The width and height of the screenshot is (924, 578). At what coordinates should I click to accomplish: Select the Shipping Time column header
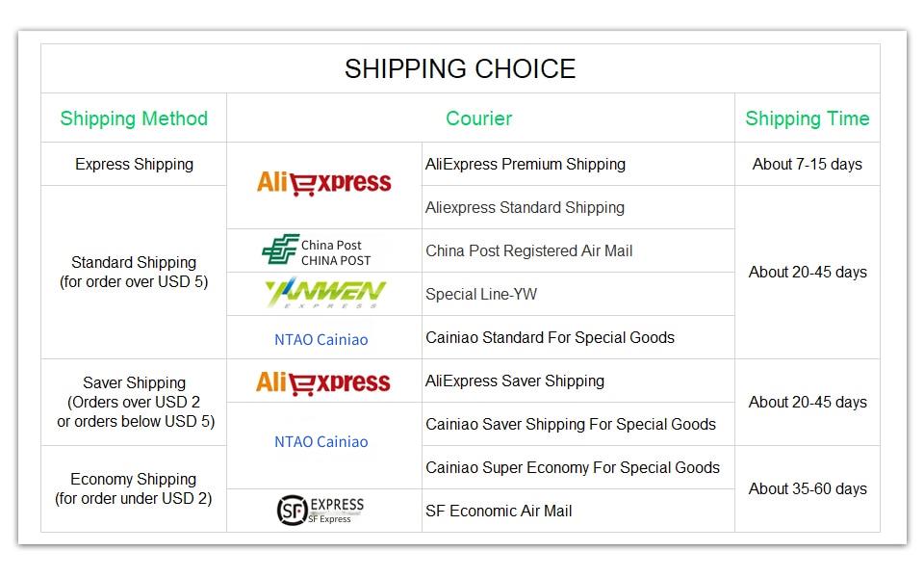pyautogui.click(x=808, y=118)
